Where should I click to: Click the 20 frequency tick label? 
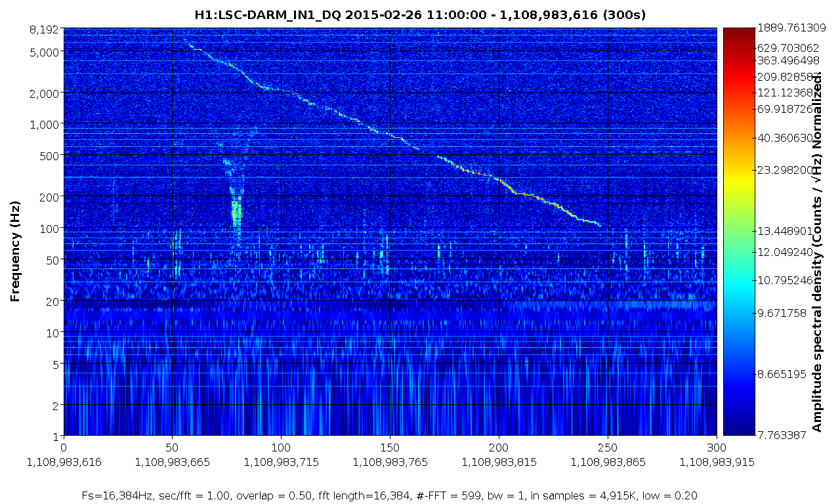(x=54, y=301)
